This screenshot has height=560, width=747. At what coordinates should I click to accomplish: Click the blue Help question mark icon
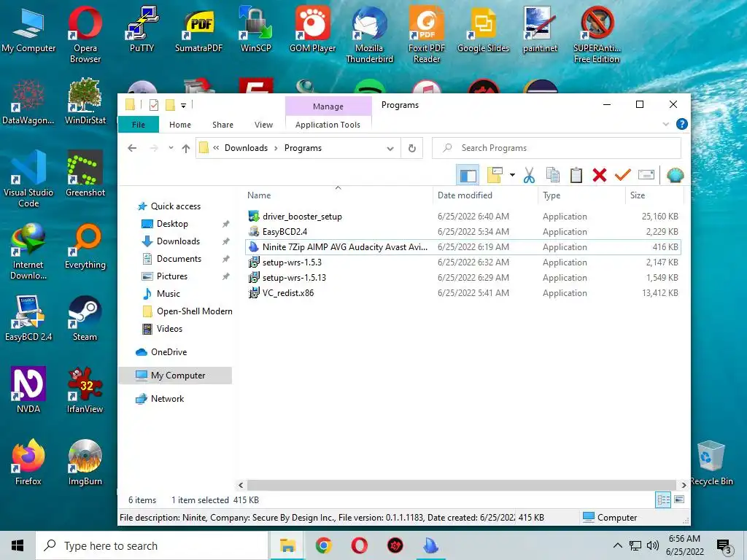click(x=682, y=124)
